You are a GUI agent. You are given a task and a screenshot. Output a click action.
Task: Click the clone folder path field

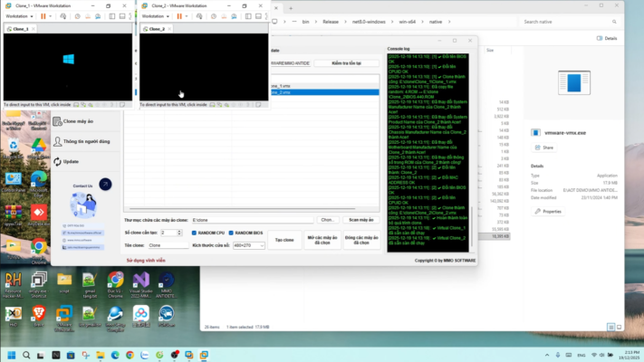(252, 220)
